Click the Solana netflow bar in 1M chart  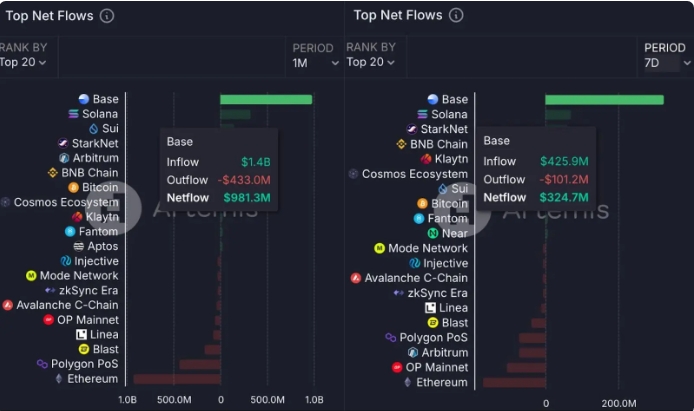click(x=235, y=114)
